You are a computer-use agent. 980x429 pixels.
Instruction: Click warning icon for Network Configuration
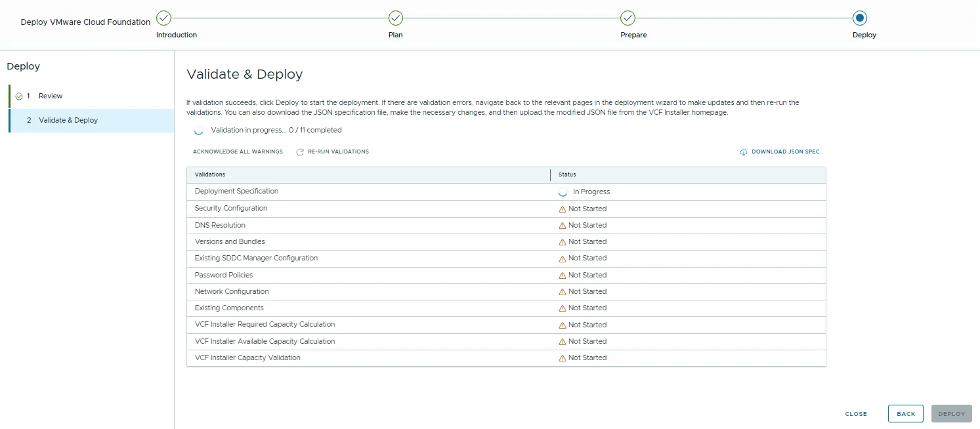tap(562, 292)
